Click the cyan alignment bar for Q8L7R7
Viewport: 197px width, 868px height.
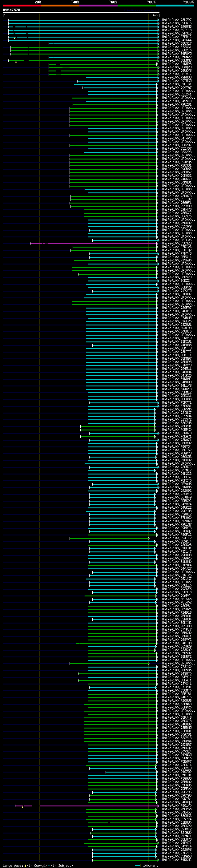[x=83, y=20]
